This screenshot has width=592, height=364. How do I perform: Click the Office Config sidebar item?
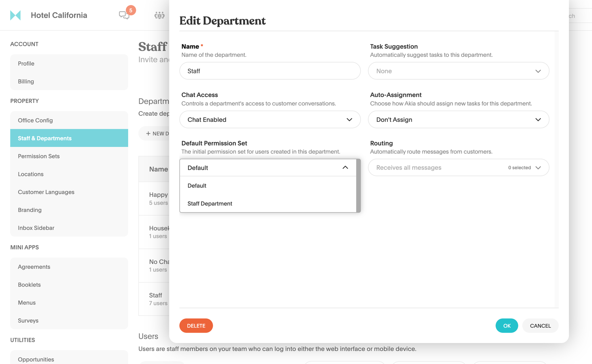[35, 120]
